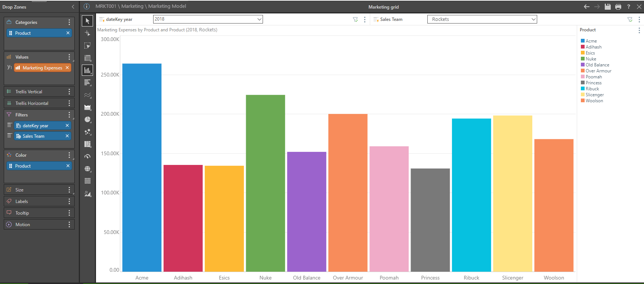Screen dimensions: 644x284
Task: Print with the printer icon
Action: click(x=618, y=7)
